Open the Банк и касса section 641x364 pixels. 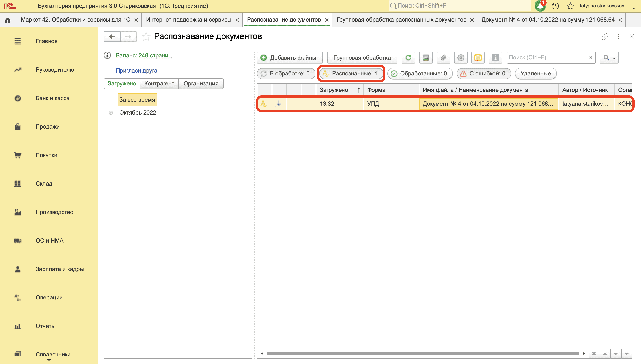pos(53,98)
